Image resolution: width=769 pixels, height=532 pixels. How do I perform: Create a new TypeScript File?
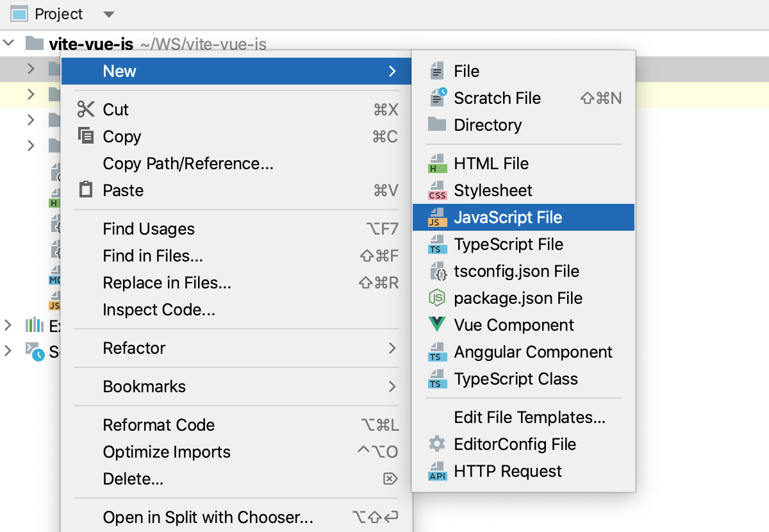click(508, 244)
